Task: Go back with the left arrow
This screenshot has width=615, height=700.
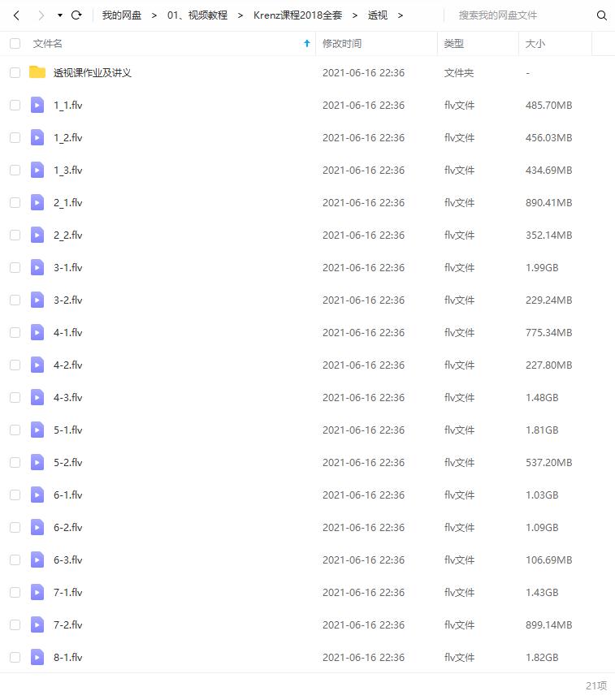Action: (x=16, y=15)
